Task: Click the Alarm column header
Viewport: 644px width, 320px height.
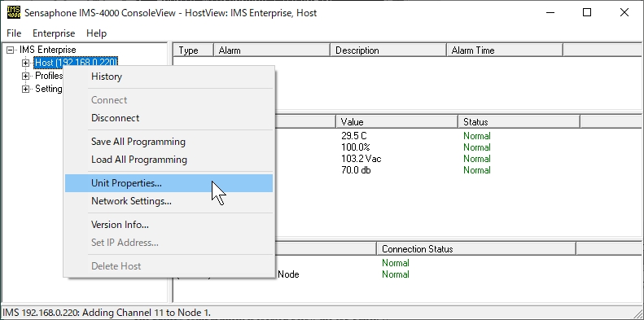Action: tap(272, 50)
